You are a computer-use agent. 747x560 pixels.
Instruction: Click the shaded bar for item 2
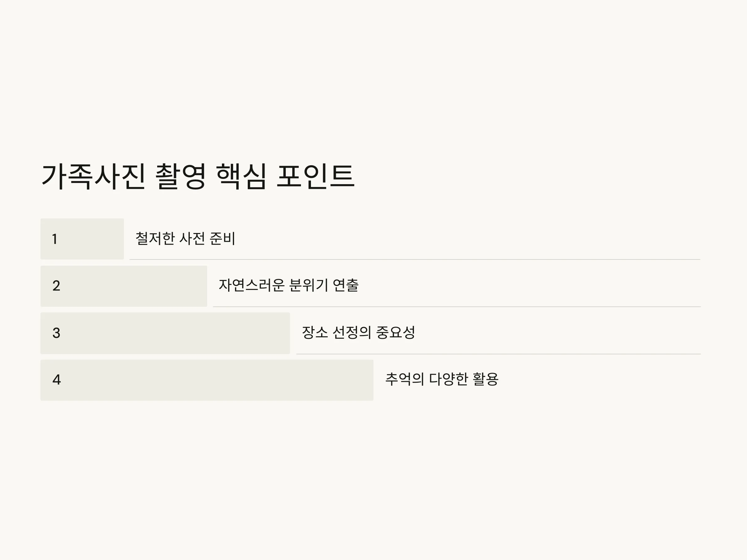(124, 286)
